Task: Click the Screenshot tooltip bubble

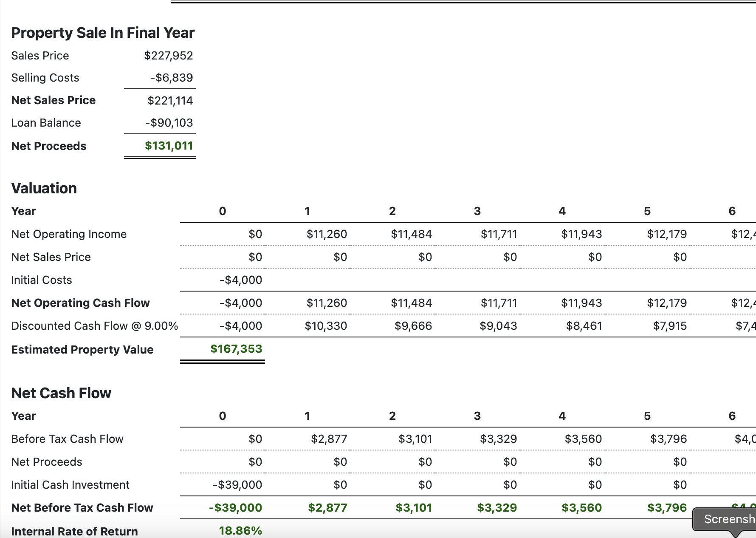Action: [726, 519]
